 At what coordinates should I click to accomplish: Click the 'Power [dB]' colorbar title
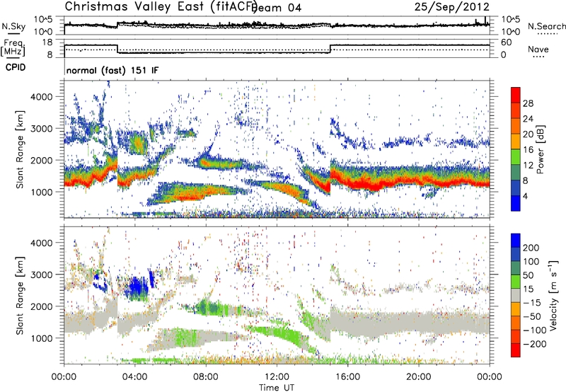(540, 149)
